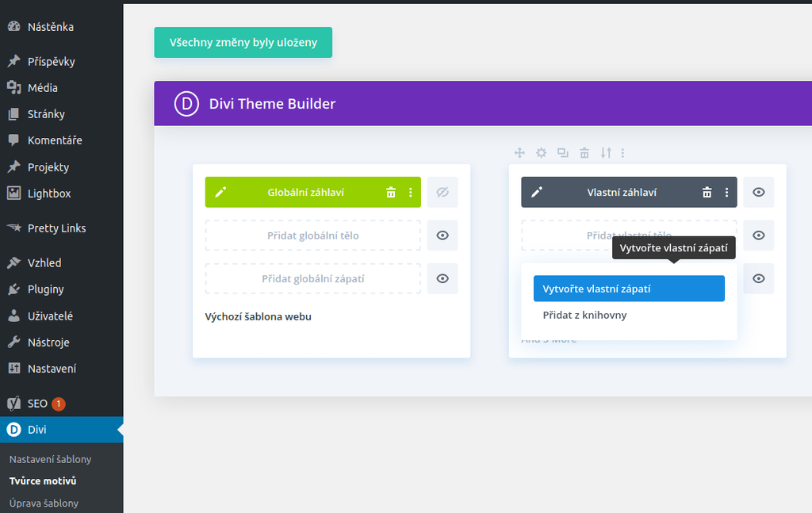Image resolution: width=812 pixels, height=513 pixels.
Task: Open Stránky menu item
Action: click(x=46, y=114)
